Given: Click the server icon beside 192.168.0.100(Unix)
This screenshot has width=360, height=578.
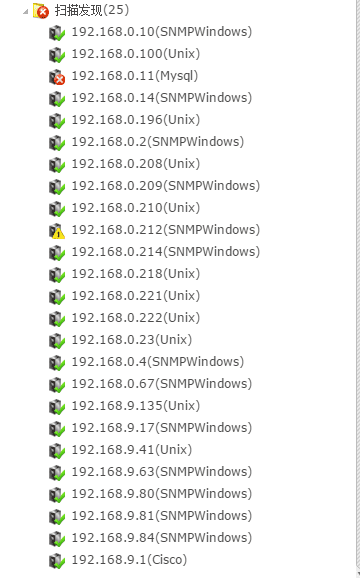Looking at the screenshot, I should point(57,55).
